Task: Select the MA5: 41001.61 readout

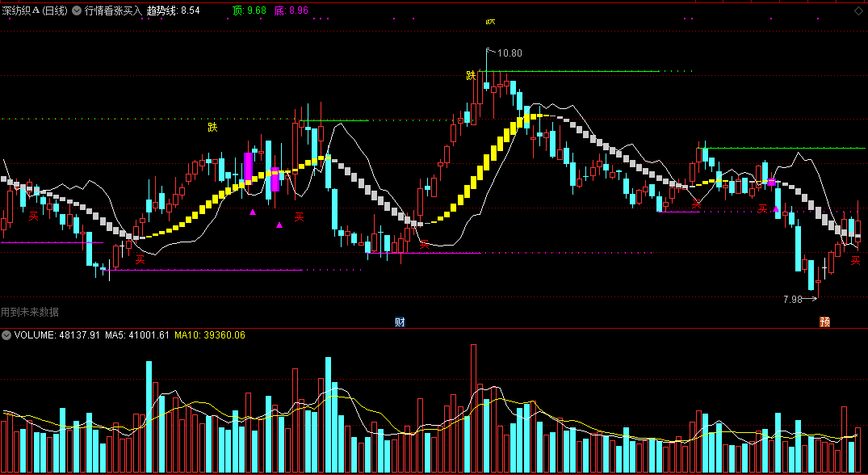Action: pos(136,335)
